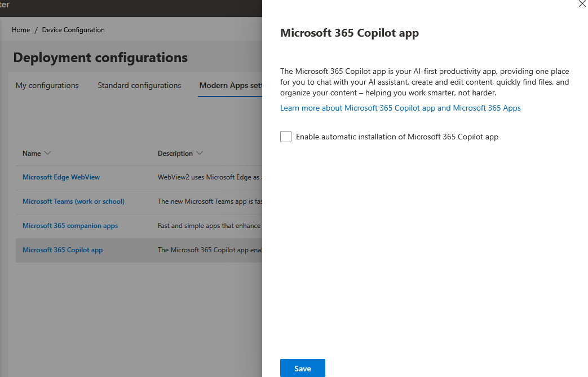588x377 pixels.
Task: Enable automatic installation of Copilot app checkbox
Action: [286, 137]
